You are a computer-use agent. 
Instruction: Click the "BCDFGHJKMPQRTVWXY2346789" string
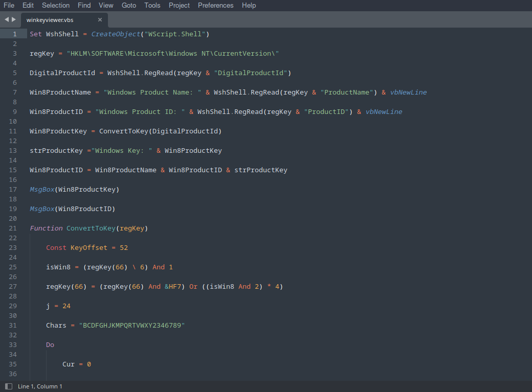pos(132,326)
